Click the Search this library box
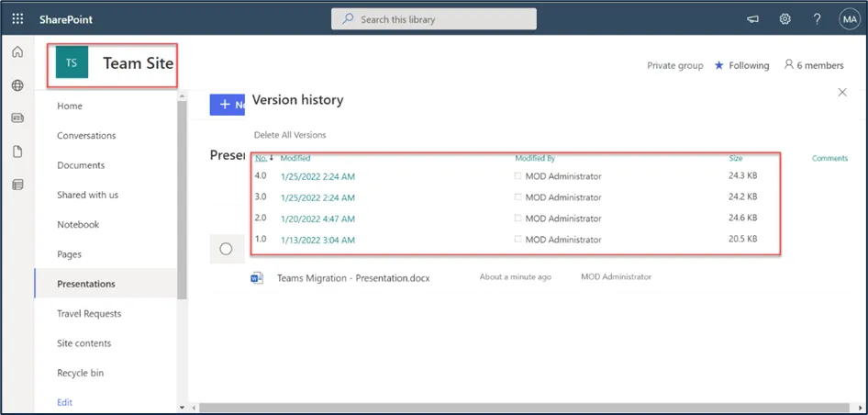Image resolution: width=868 pixels, height=415 pixels. [433, 19]
